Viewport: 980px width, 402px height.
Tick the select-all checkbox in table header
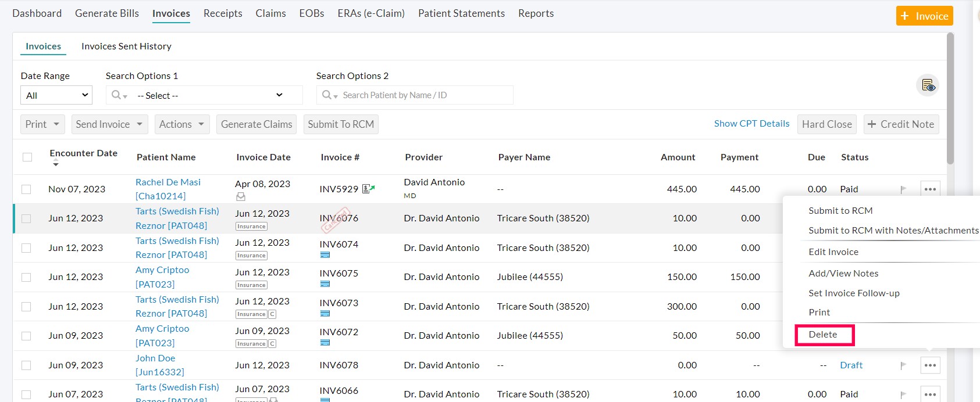pyautogui.click(x=27, y=157)
